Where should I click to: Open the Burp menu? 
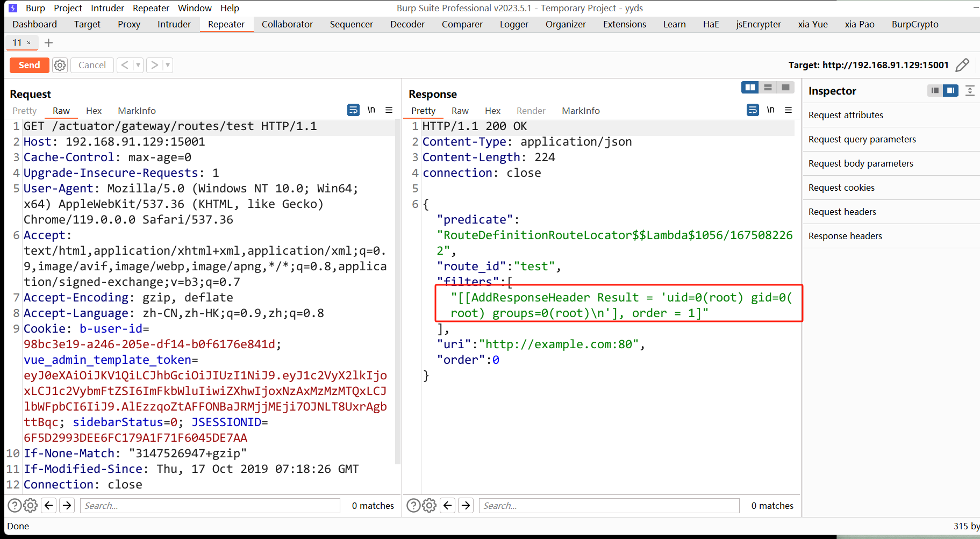(x=35, y=8)
